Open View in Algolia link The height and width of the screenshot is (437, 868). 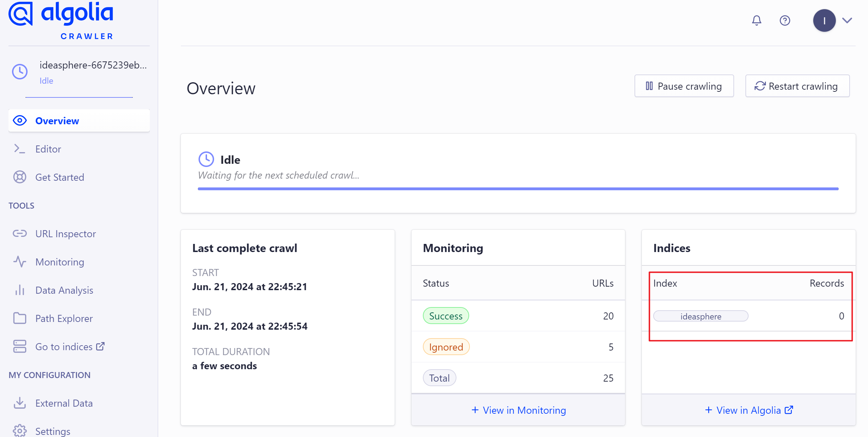pos(749,410)
